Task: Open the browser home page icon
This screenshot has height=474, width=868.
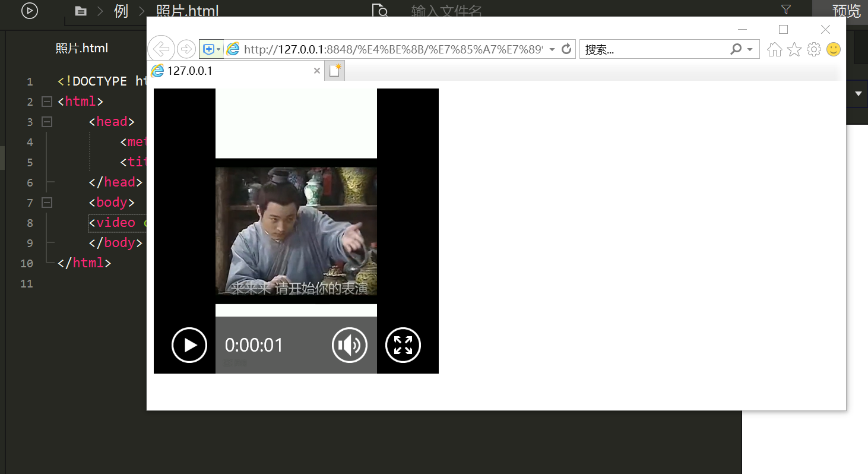Action: [x=774, y=49]
